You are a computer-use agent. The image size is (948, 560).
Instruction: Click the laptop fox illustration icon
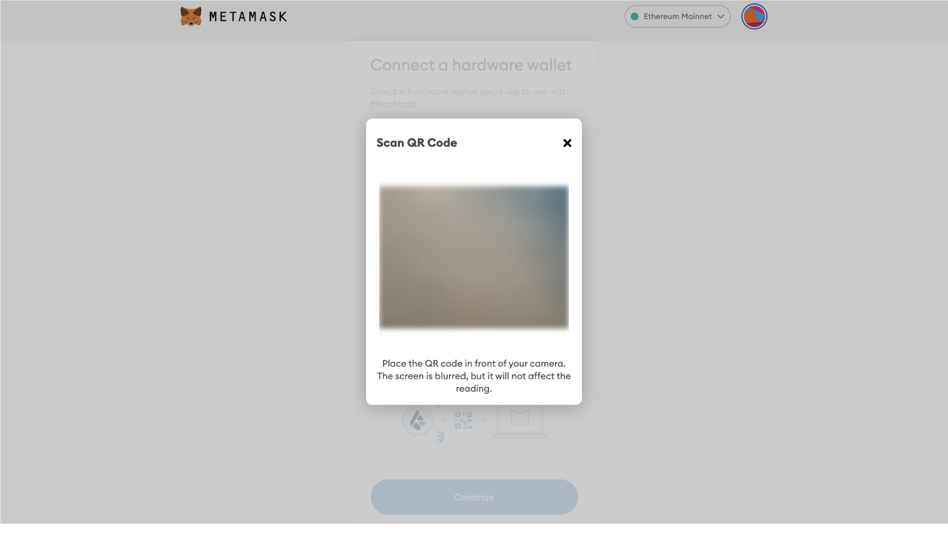520,421
